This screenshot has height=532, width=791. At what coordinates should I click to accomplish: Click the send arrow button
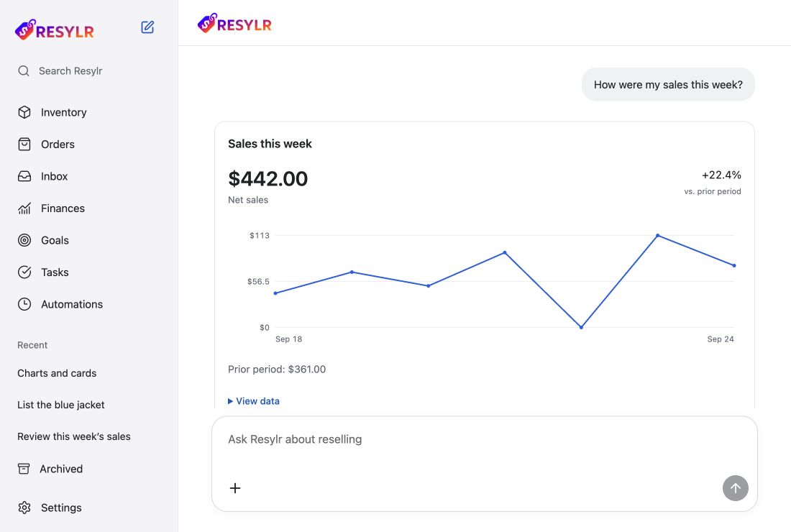736,488
